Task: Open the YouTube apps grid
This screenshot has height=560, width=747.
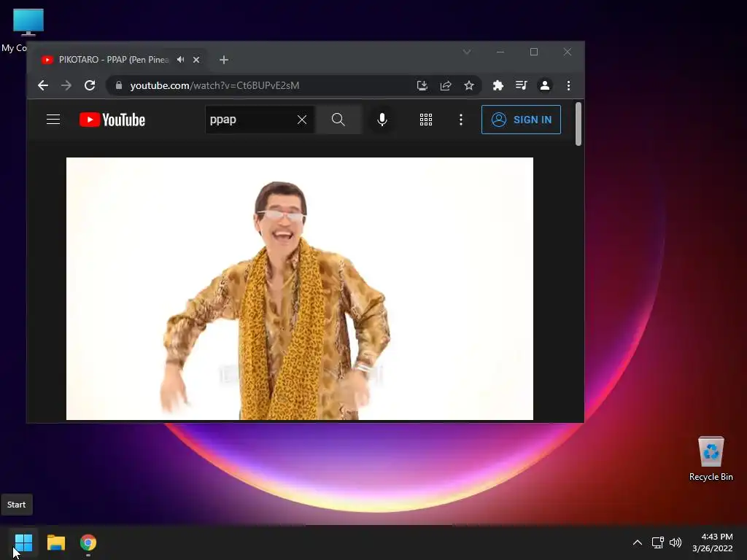Action: tap(426, 120)
